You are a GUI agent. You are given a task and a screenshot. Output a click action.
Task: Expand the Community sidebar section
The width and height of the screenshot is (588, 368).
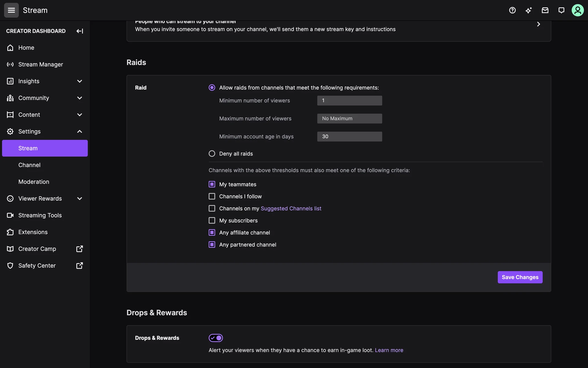coord(80,98)
